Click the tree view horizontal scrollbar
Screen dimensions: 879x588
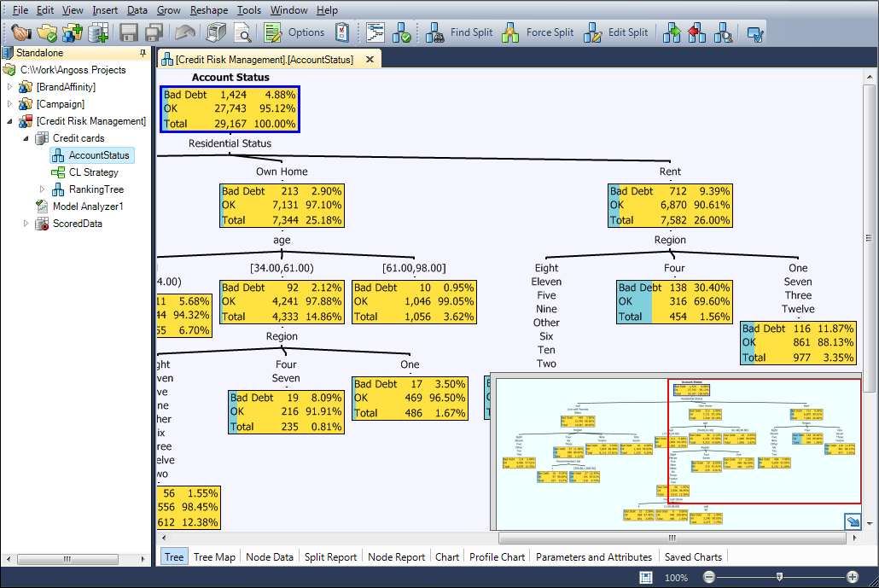(672, 539)
